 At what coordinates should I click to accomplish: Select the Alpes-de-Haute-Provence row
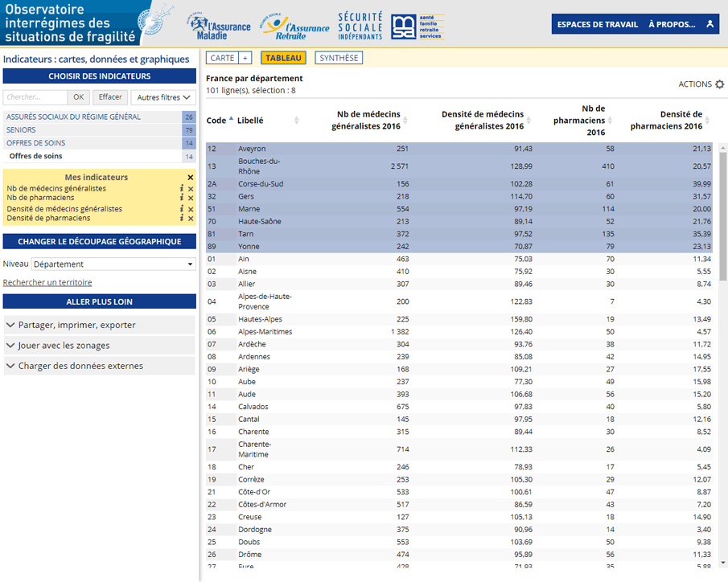point(459,301)
